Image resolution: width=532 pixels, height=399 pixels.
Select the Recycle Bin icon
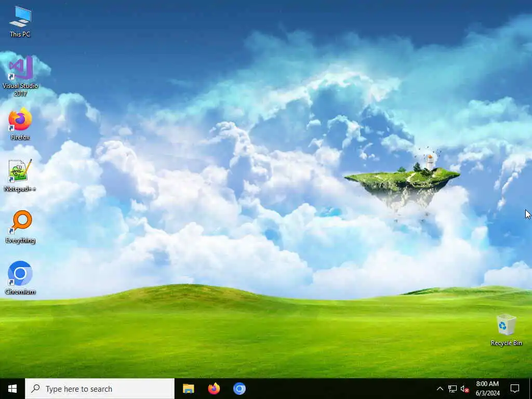point(506,330)
